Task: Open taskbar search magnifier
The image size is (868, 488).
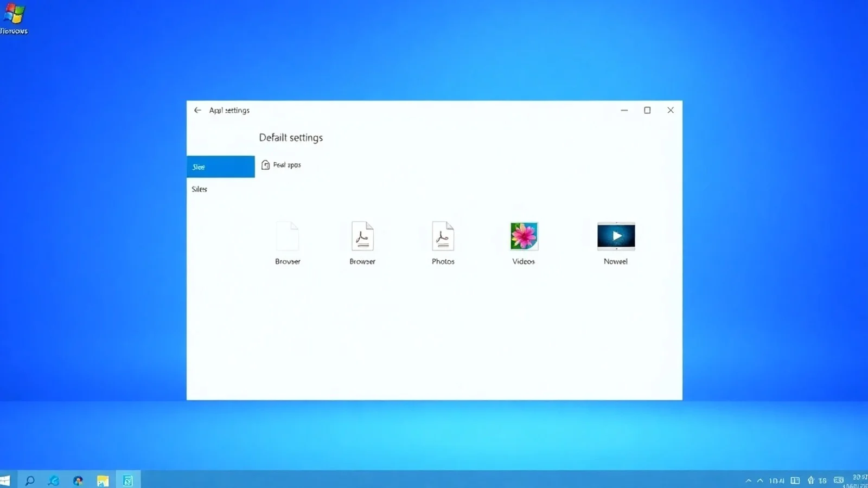Action: click(30, 480)
